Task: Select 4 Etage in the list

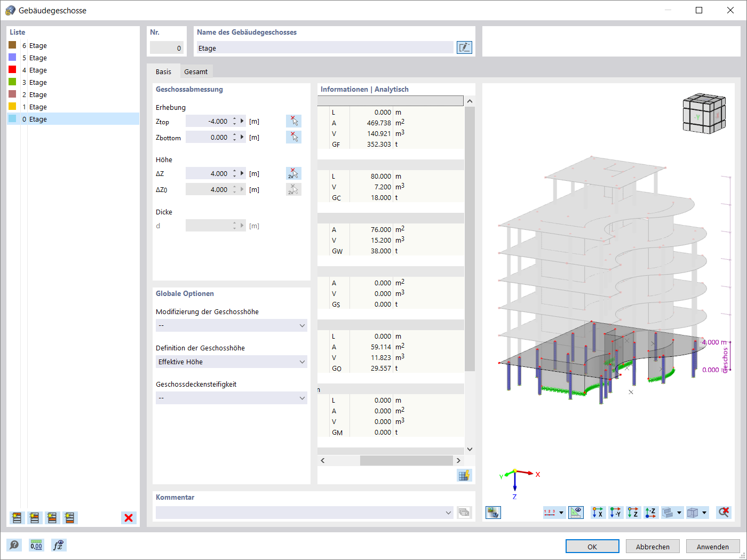Action: (73, 70)
